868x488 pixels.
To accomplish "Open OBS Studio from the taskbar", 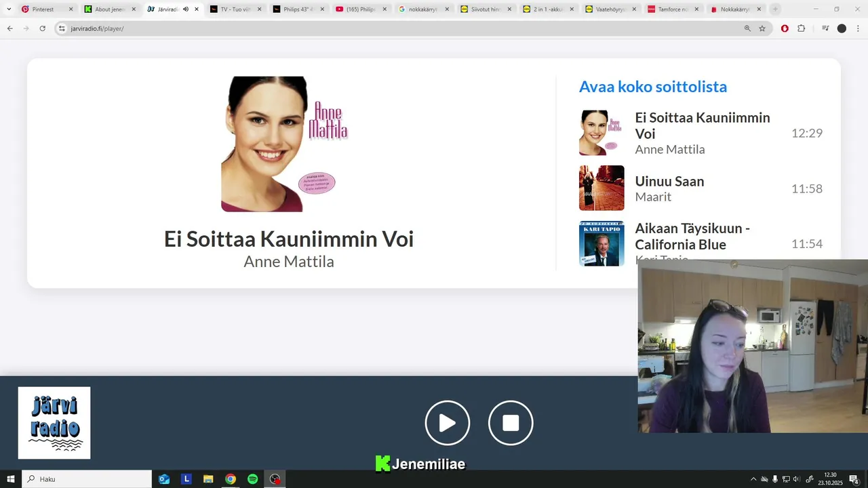I will tap(275, 479).
